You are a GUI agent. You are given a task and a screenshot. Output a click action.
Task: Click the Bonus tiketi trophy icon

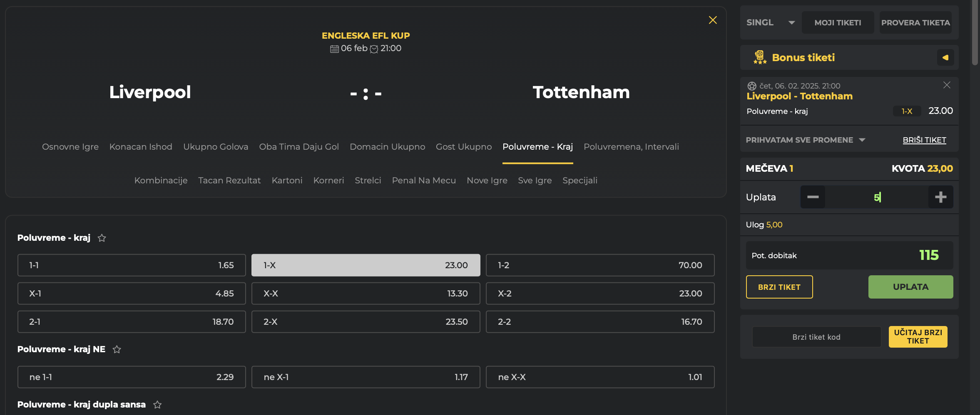(760, 57)
